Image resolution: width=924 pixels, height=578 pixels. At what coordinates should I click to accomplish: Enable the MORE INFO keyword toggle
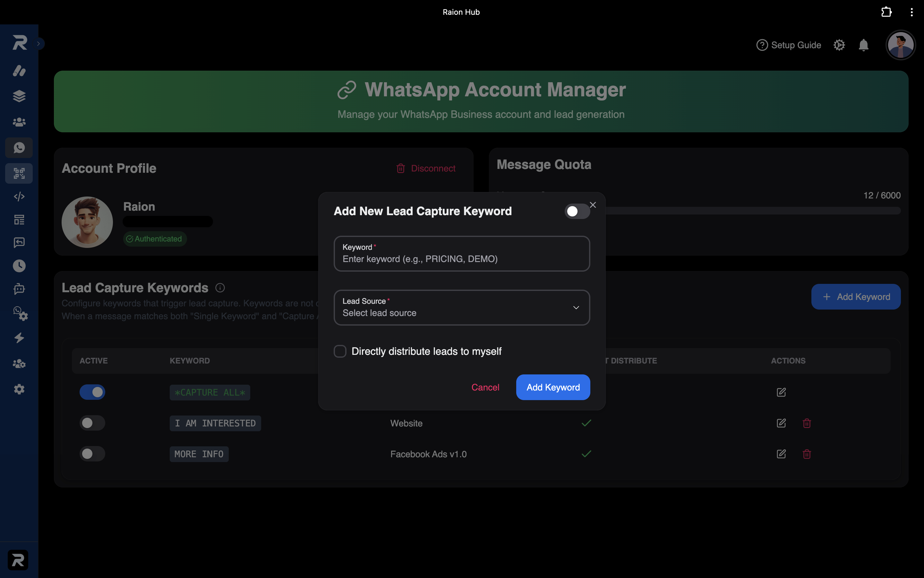coord(92,454)
